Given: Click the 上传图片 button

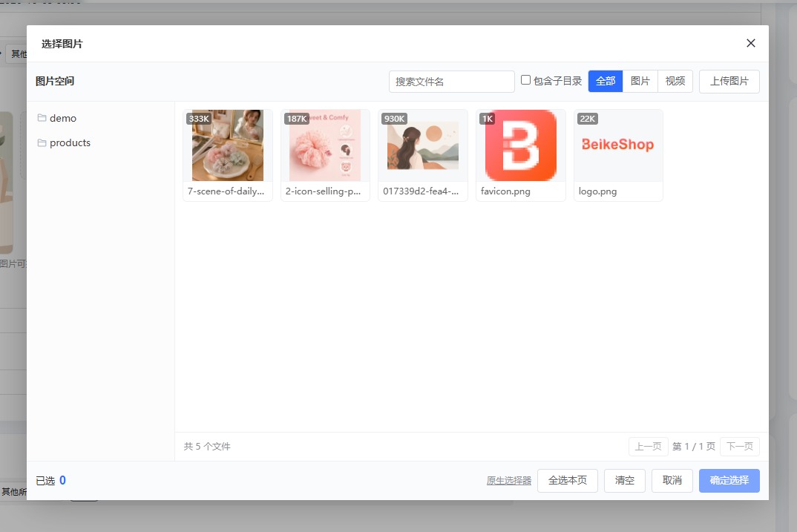Looking at the screenshot, I should pos(729,82).
